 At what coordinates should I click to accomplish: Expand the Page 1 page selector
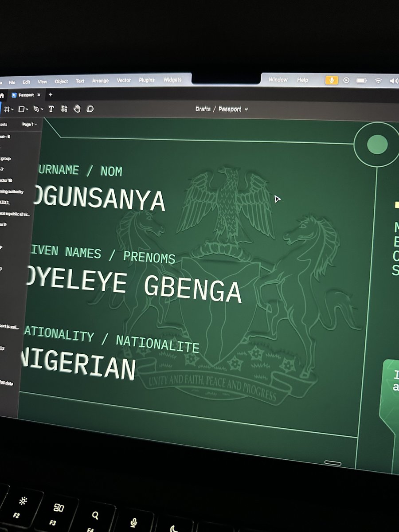pos(30,125)
